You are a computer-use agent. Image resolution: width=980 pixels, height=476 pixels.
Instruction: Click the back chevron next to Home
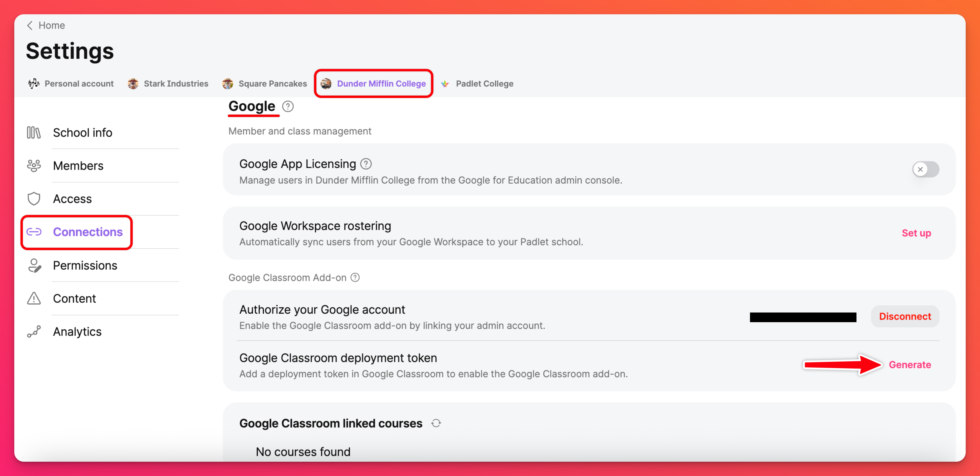click(30, 25)
